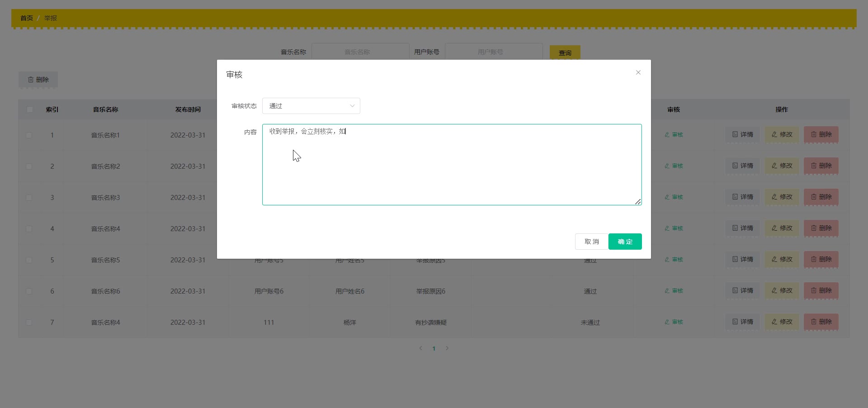Click 修改 for row 音乐名称1
868x408 pixels.
(x=782, y=134)
